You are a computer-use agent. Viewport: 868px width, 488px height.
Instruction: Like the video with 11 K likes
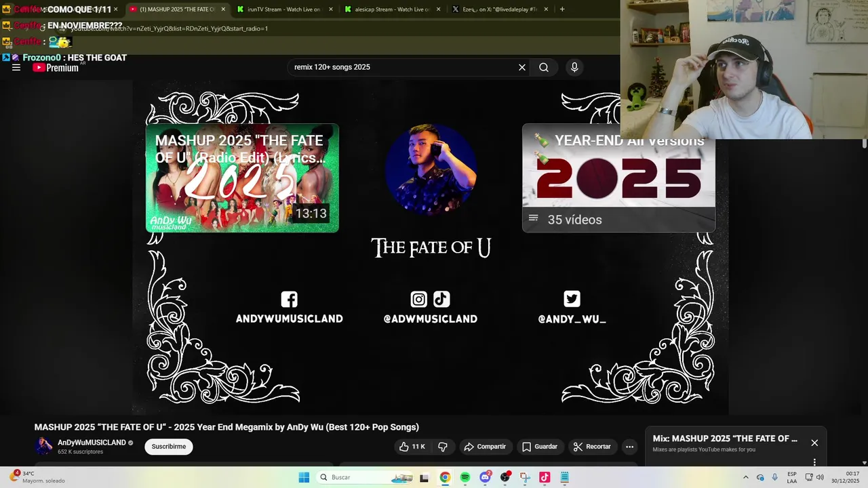tap(413, 447)
